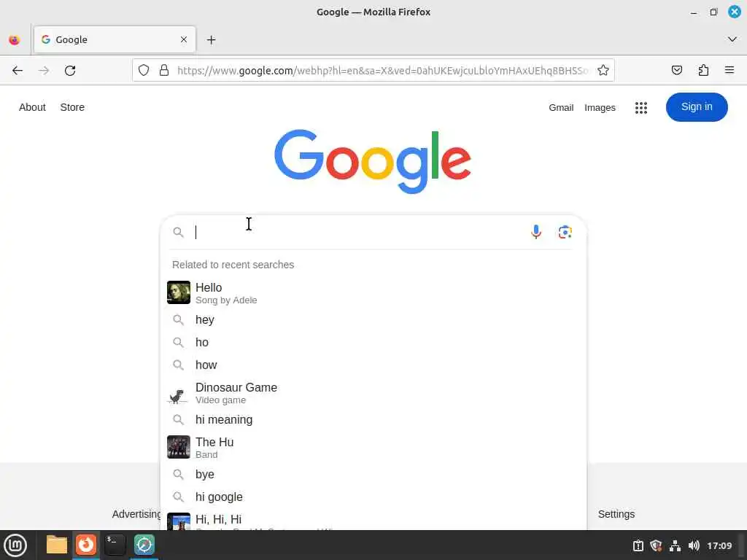Screen dimensions: 747x560
Task: Click the blue Sign in button
Action: tap(697, 107)
